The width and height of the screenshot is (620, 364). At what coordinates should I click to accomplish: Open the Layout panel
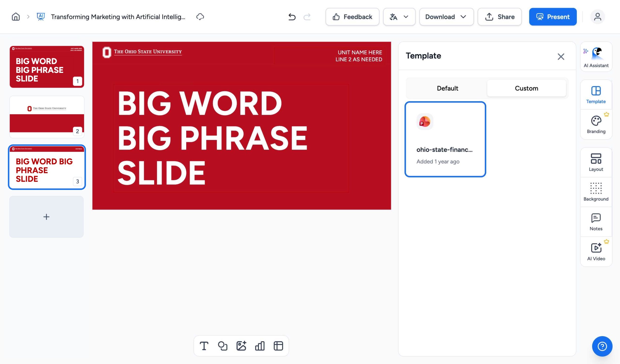(x=596, y=162)
